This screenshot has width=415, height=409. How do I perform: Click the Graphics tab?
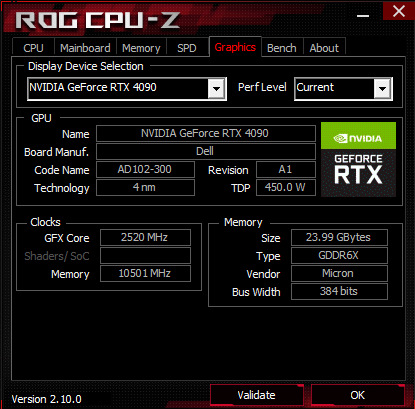[235, 47]
